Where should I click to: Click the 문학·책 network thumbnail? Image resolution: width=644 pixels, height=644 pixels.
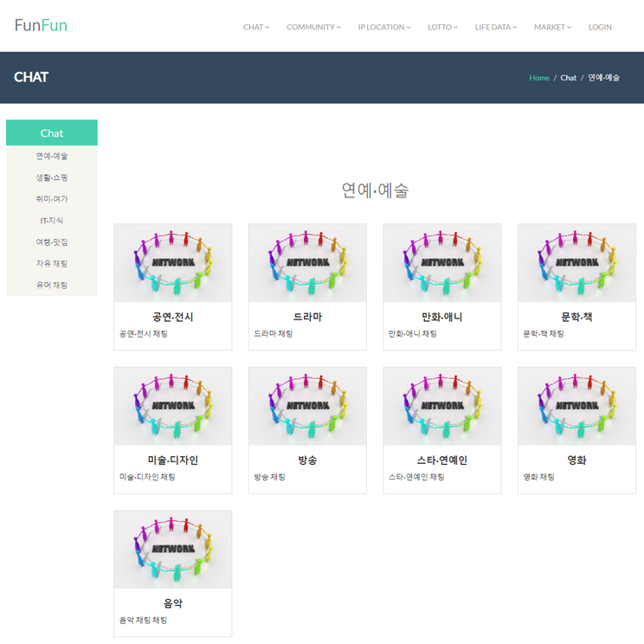pyautogui.click(x=577, y=263)
